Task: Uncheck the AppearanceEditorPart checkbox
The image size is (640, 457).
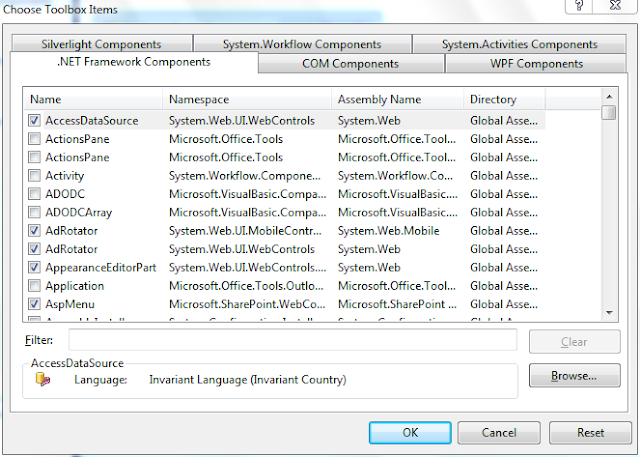Action: coord(34,267)
